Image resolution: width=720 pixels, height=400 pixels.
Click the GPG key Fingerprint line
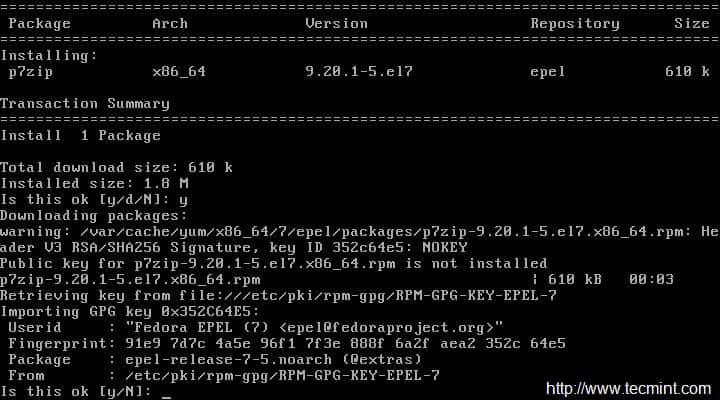pyautogui.click(x=287, y=344)
